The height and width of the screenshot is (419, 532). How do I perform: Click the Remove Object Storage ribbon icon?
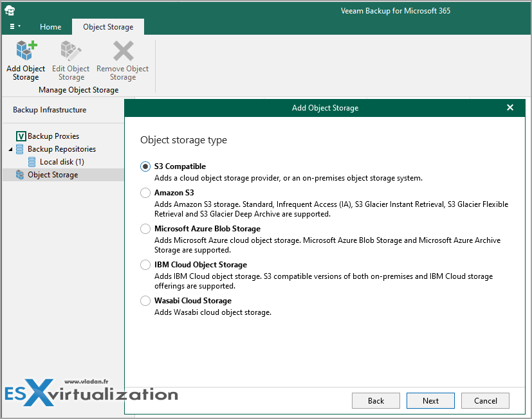[x=123, y=51]
